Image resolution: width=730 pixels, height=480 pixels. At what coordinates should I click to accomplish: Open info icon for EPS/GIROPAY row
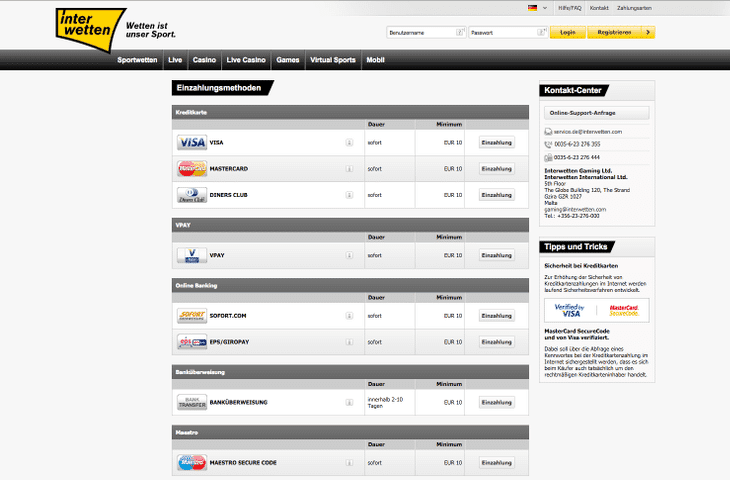click(x=349, y=342)
